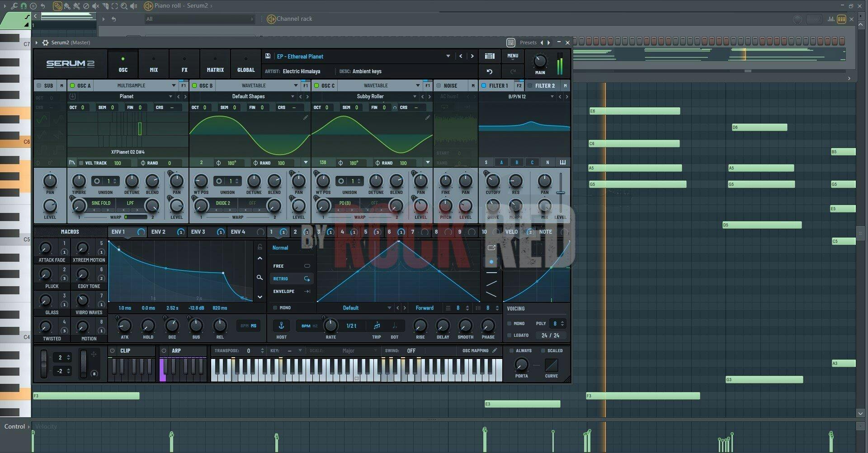Select the piano roll Mute tool

pyautogui.click(x=95, y=6)
